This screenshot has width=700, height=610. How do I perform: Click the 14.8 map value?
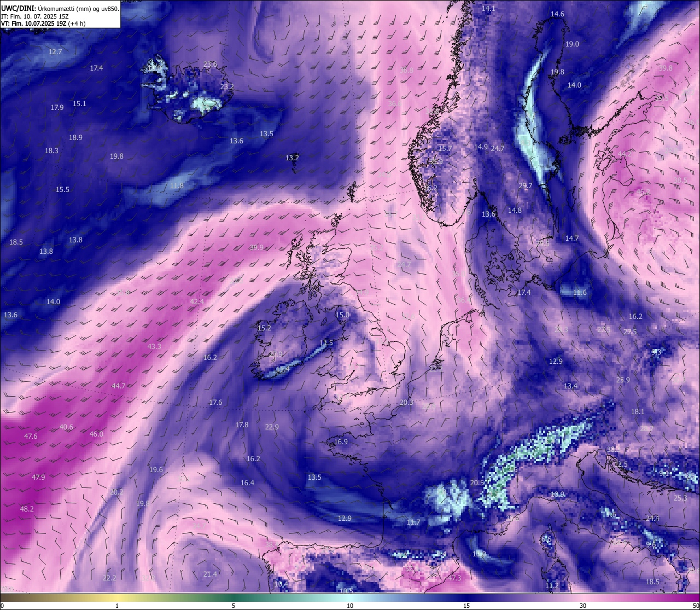tap(515, 211)
